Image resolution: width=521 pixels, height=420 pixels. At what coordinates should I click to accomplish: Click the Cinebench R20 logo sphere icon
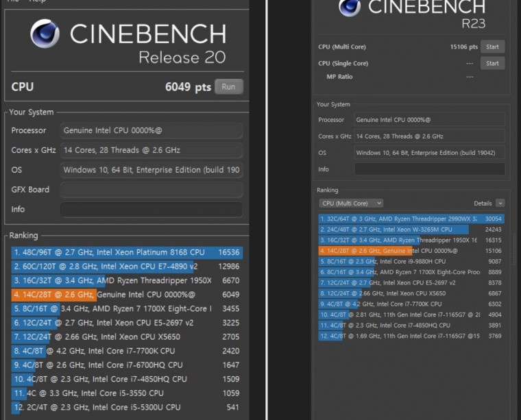[45, 34]
